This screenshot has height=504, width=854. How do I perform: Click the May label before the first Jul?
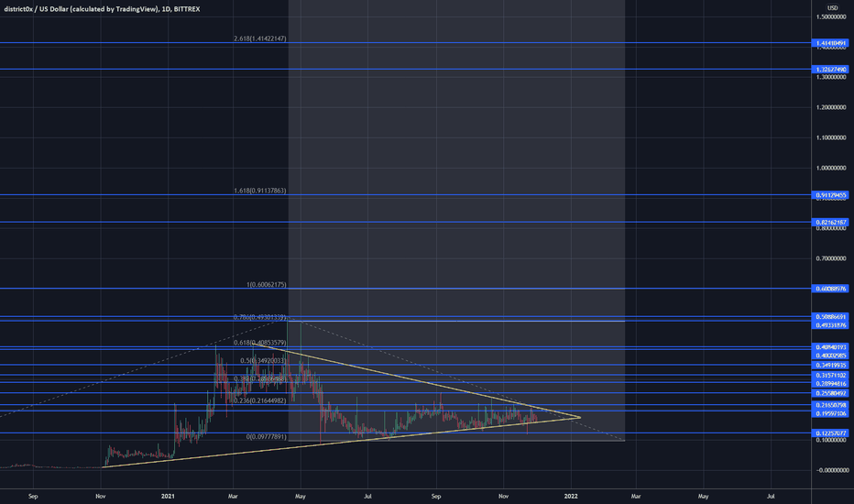tap(301, 497)
